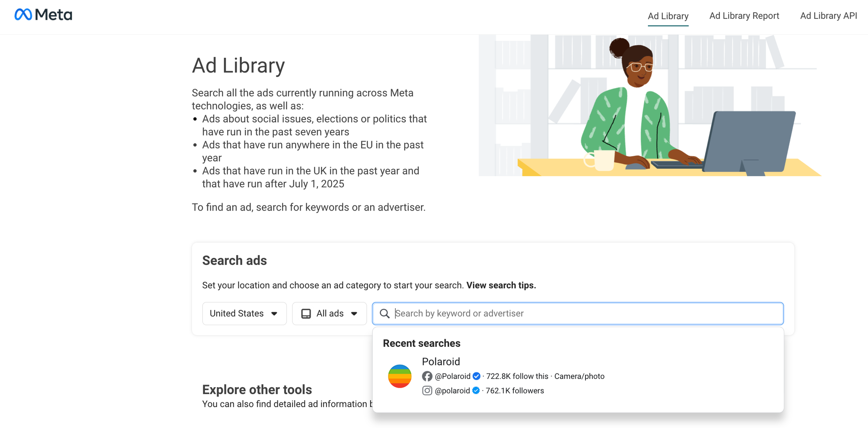Image resolution: width=868 pixels, height=428 pixels.
Task: Click the Meta logo
Action: pyautogui.click(x=43, y=14)
